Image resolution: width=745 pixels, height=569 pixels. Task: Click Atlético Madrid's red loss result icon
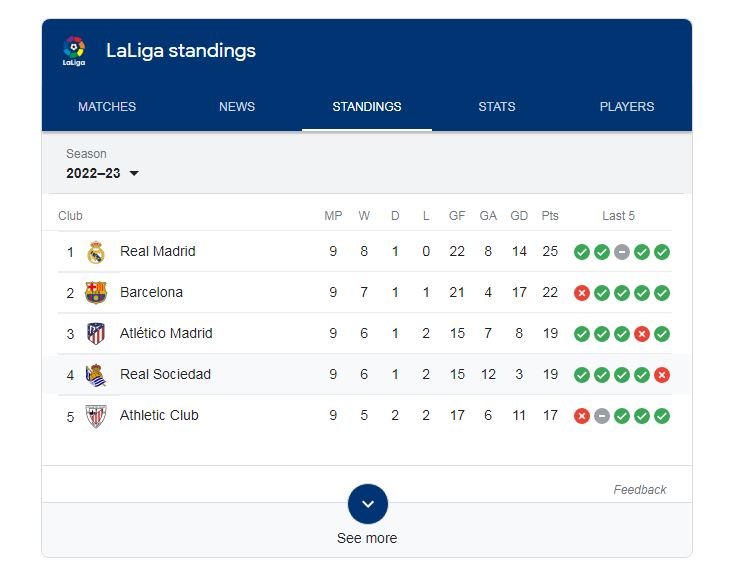(642, 334)
